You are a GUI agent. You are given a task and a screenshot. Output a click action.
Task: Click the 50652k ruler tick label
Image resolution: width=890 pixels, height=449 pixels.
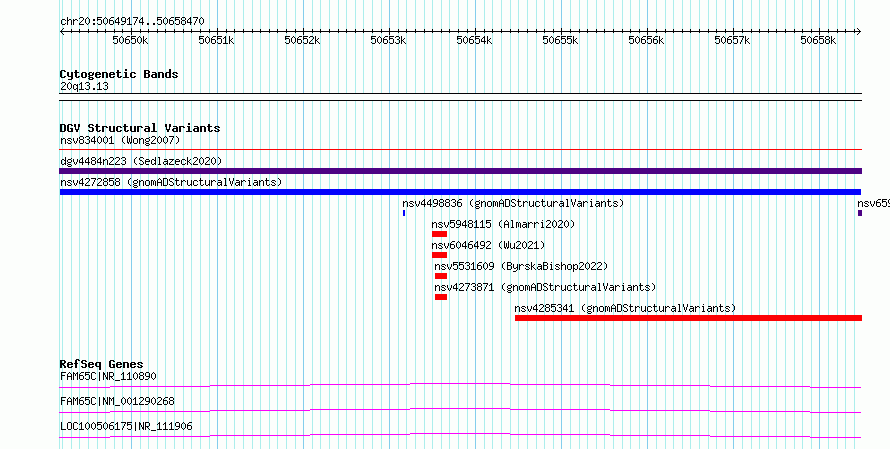(303, 40)
